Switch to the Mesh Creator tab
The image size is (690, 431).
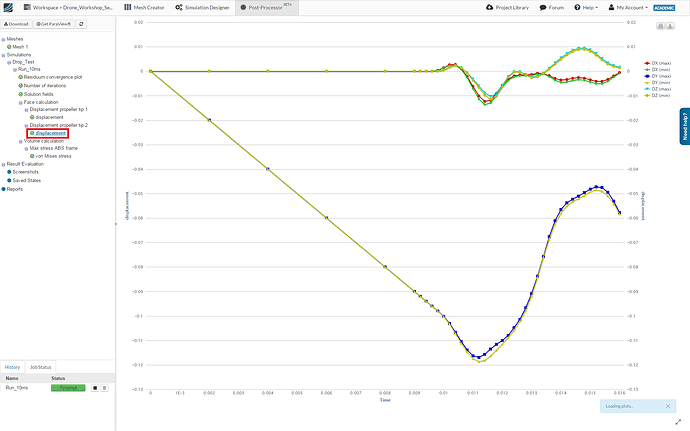tap(144, 7)
